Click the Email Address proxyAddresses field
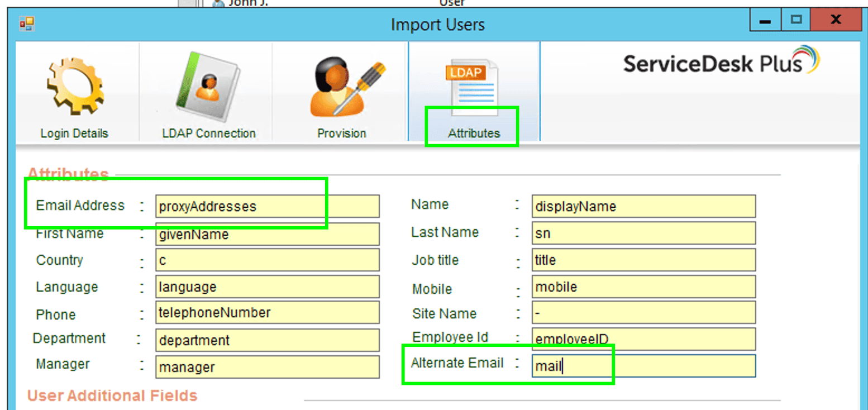Viewport: 868px width, 410px height. click(267, 206)
